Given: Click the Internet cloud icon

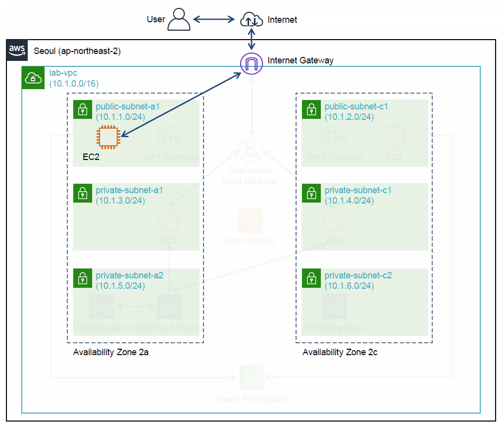Looking at the screenshot, I should (252, 19).
